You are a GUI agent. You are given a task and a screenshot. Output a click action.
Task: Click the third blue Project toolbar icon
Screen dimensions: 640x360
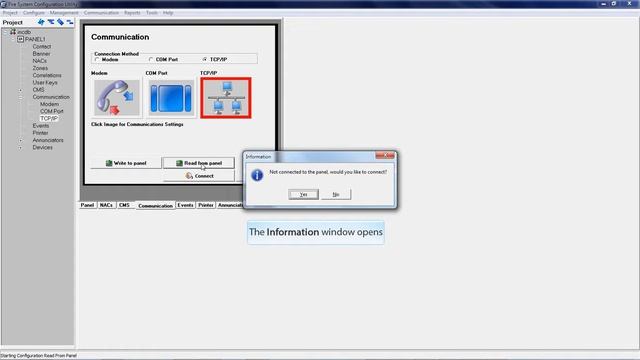click(x=60, y=22)
